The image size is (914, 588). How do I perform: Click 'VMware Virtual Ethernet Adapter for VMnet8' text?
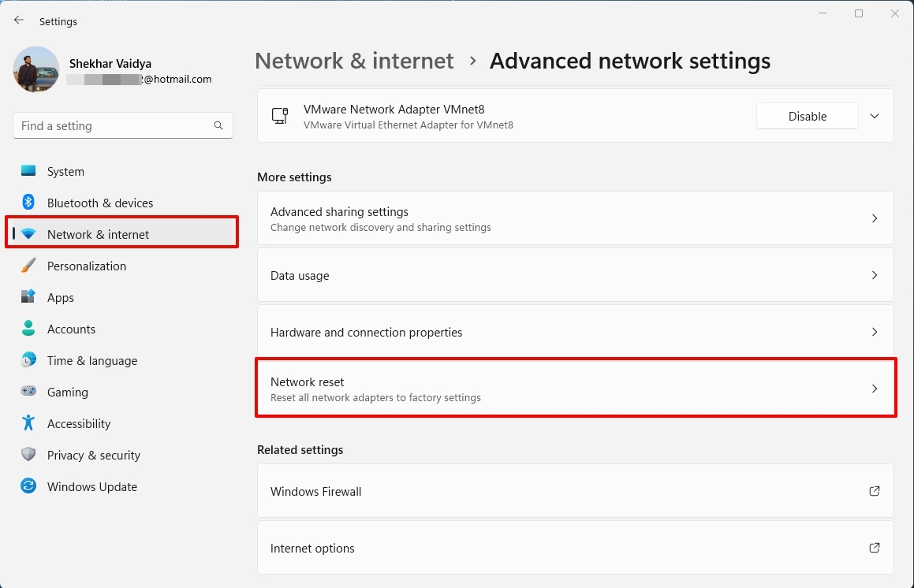[x=408, y=125]
